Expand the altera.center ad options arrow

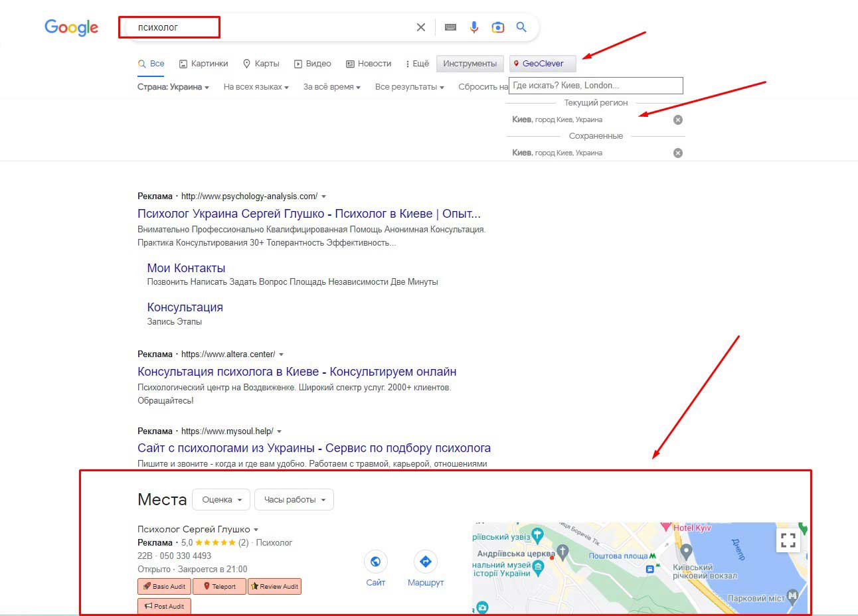281,354
